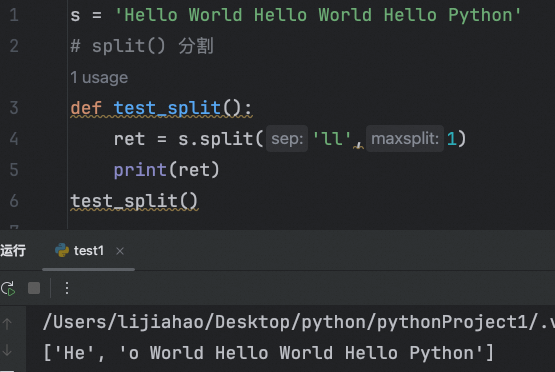Click line number 4 in the gutter
The height and width of the screenshot is (372, 555).
pyautogui.click(x=14, y=138)
